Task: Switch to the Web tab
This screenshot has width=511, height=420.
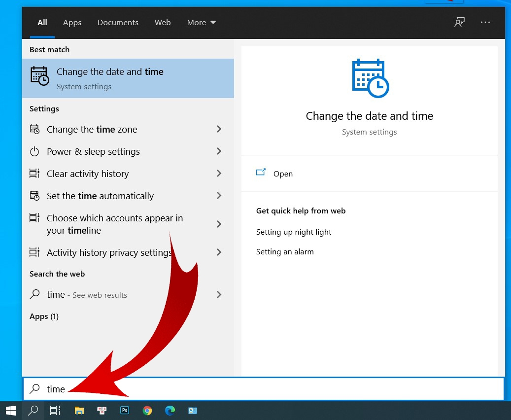Action: point(163,23)
